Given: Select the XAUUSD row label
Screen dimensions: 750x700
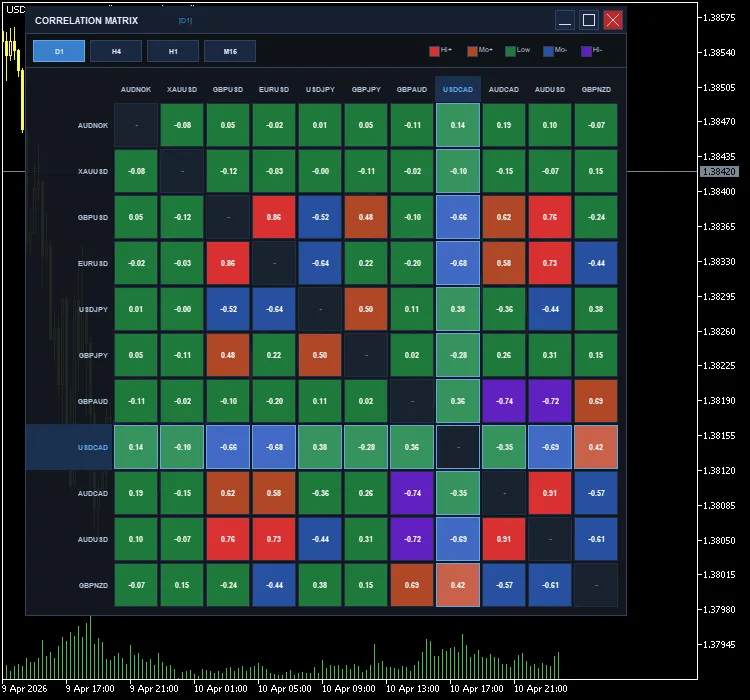Looking at the screenshot, I should [x=93, y=171].
